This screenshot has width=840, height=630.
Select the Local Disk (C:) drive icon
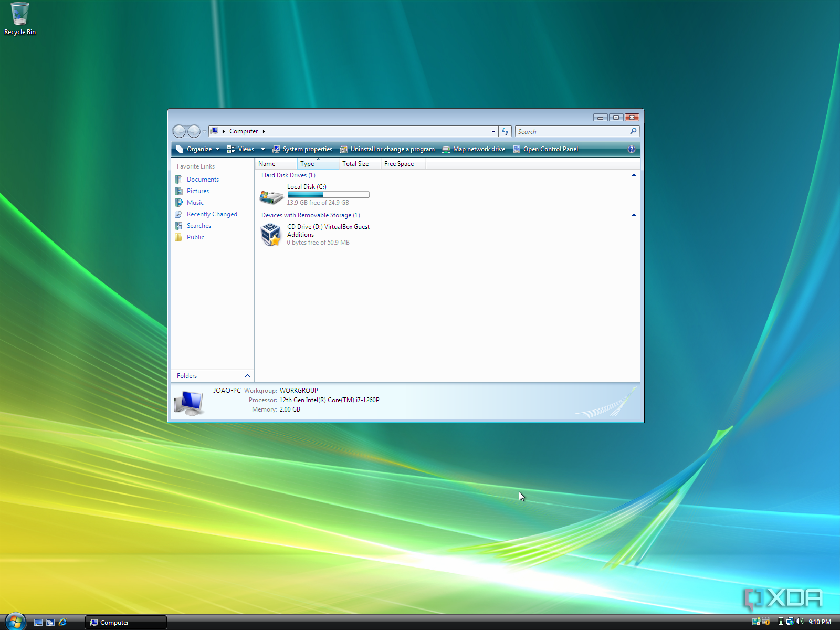[271, 197]
